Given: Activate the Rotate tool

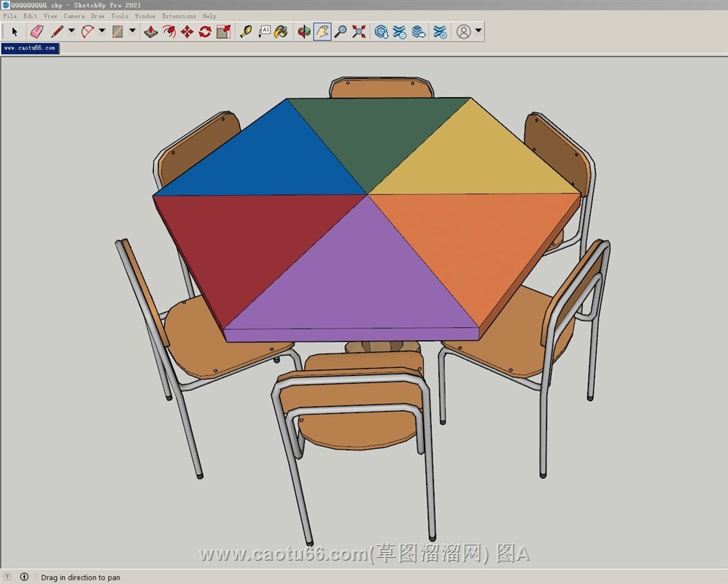Looking at the screenshot, I should tap(205, 31).
